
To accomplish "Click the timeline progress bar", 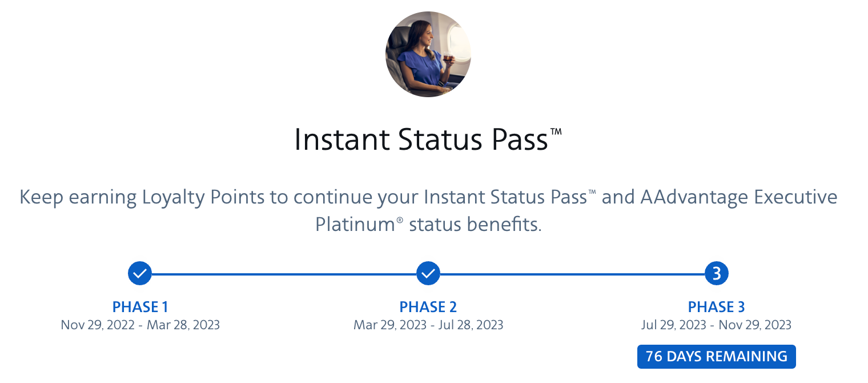I will click(286, 273).
